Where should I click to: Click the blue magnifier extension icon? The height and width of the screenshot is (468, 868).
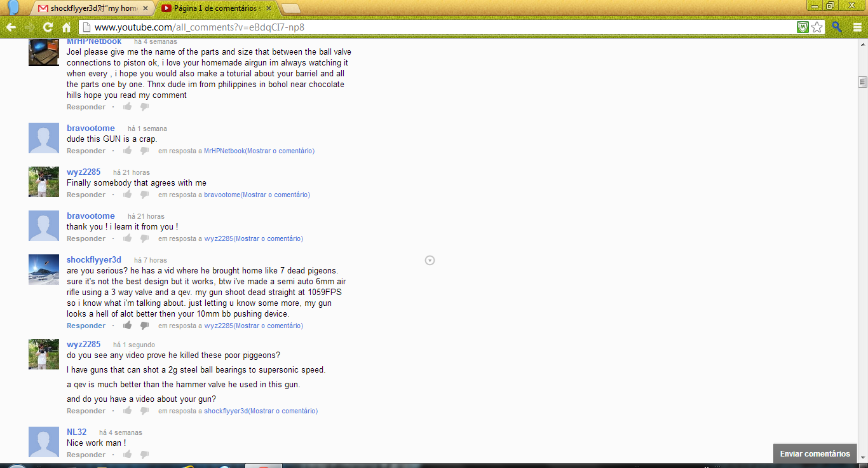[837, 27]
